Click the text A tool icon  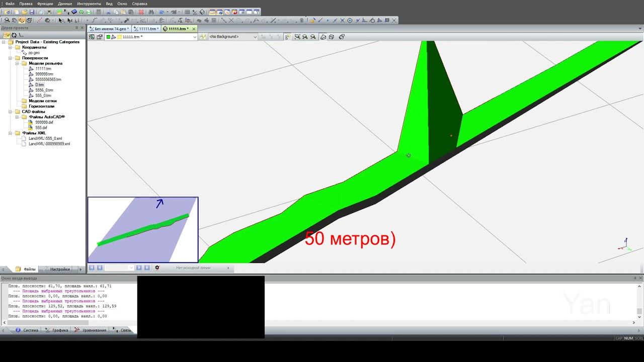pyautogui.click(x=256, y=20)
